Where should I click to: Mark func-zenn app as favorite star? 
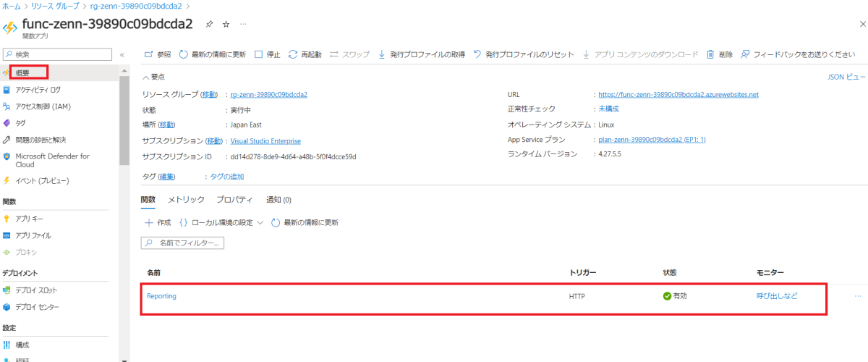(226, 24)
